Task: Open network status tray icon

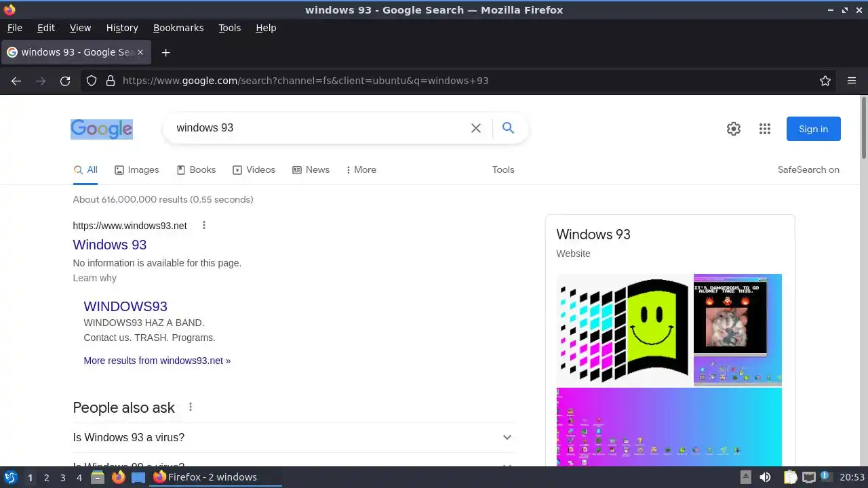Action: [808, 477]
